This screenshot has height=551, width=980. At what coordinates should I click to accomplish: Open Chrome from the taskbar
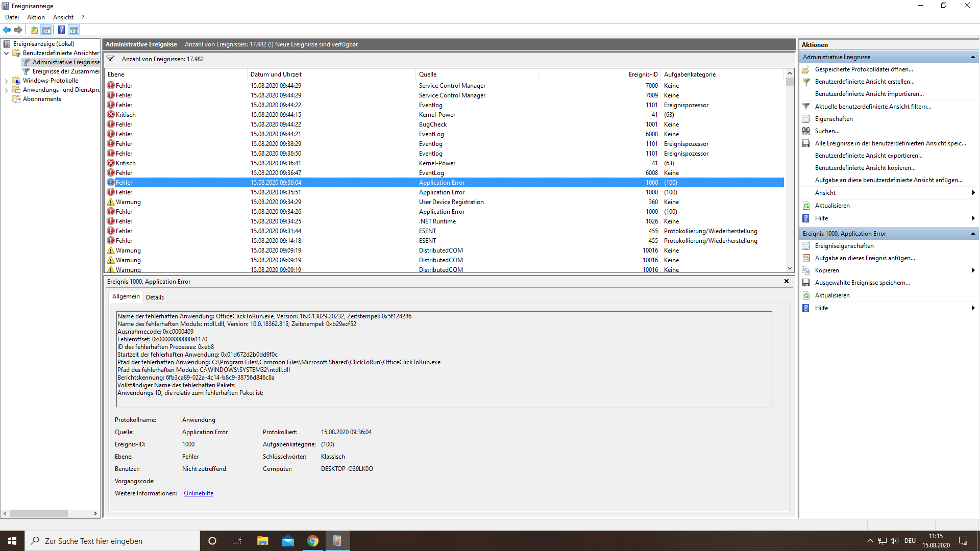click(x=312, y=541)
